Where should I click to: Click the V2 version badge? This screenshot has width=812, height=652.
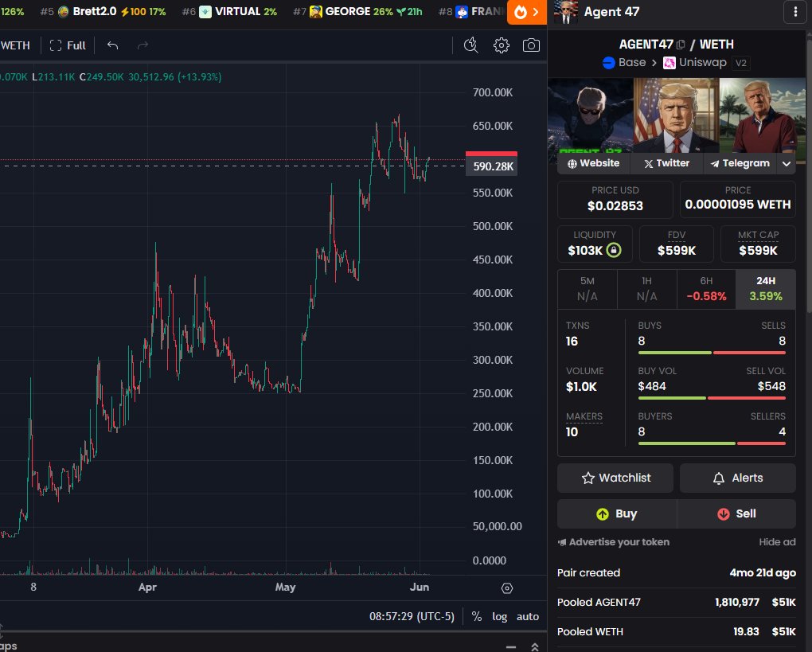741,63
